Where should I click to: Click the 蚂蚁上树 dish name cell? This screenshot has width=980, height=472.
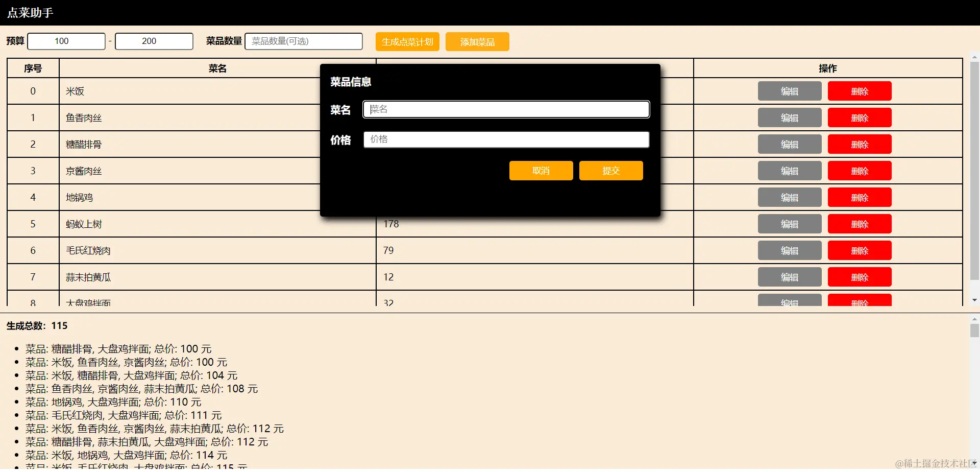pos(217,224)
